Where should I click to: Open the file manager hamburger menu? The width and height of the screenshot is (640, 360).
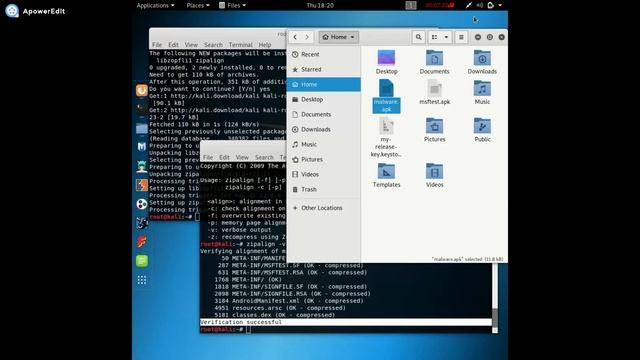(461, 37)
